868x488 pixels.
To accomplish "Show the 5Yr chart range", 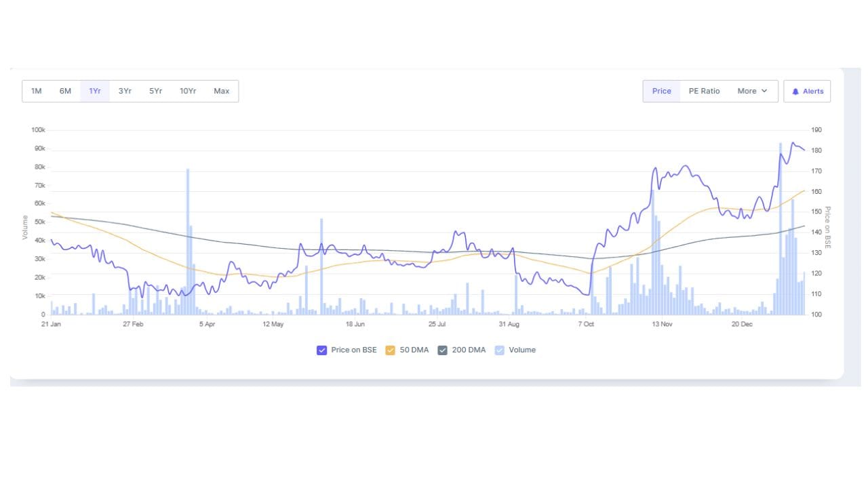I will point(156,91).
